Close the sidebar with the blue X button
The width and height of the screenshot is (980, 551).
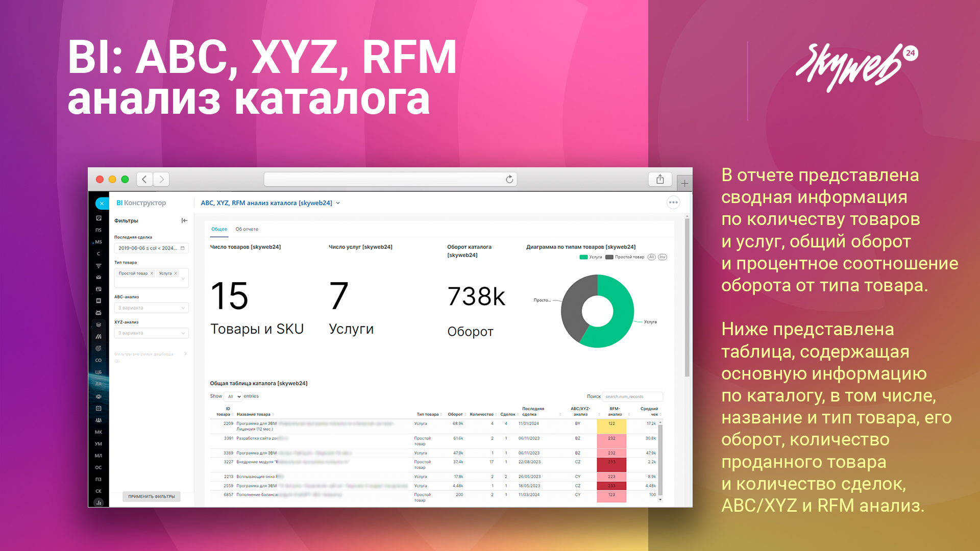[x=102, y=204]
